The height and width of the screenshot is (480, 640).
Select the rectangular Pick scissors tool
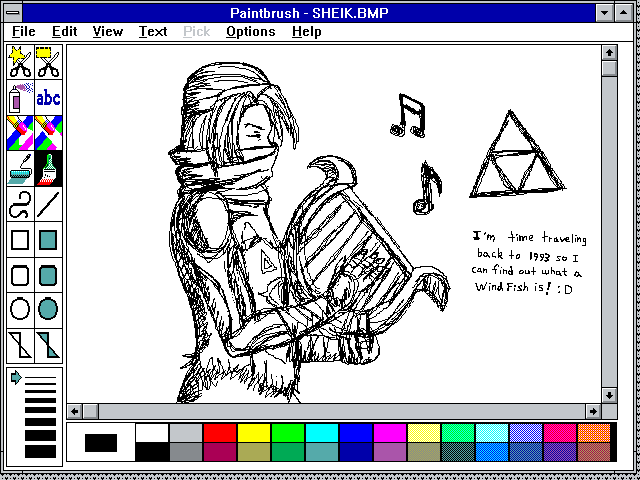[x=49, y=62]
